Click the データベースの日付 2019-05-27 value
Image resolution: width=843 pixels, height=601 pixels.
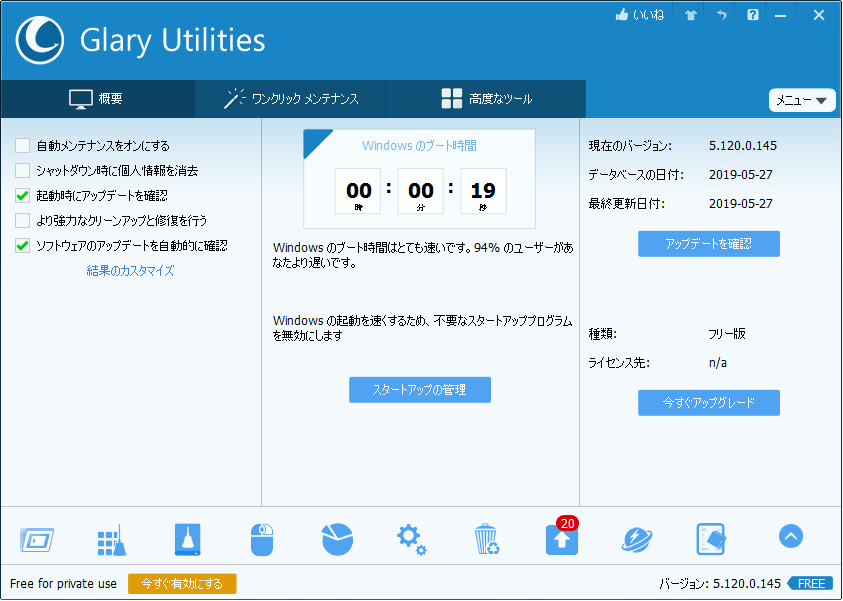(x=740, y=175)
